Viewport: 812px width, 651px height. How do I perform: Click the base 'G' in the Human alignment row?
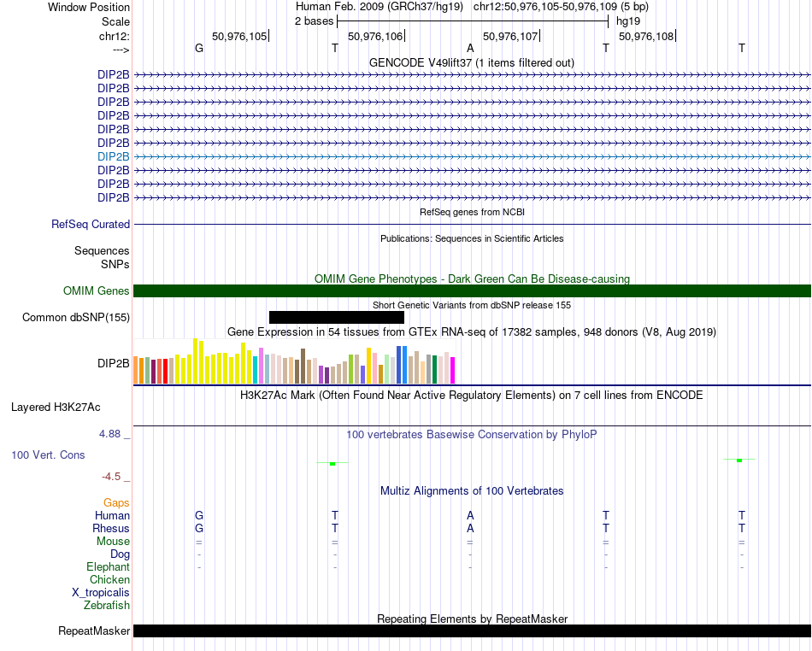(x=199, y=515)
